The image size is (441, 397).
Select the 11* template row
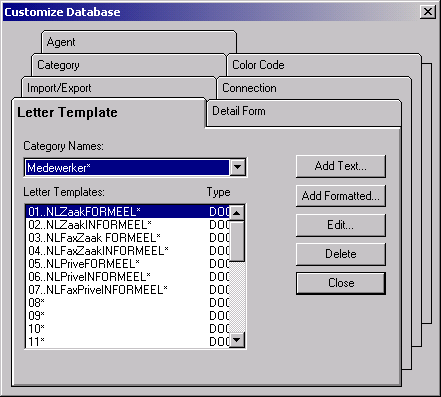pyautogui.click(x=127, y=341)
